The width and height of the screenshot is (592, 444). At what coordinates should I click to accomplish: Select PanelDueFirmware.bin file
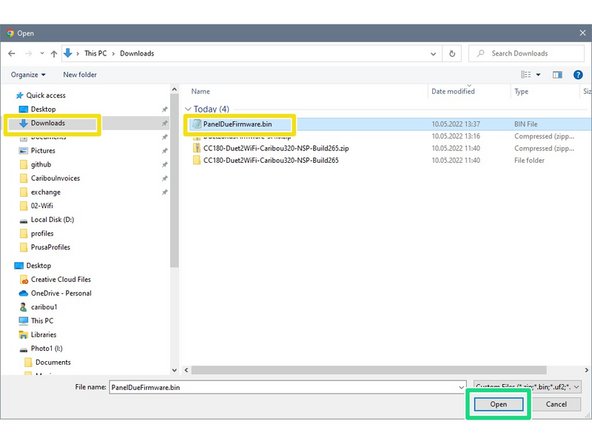237,124
